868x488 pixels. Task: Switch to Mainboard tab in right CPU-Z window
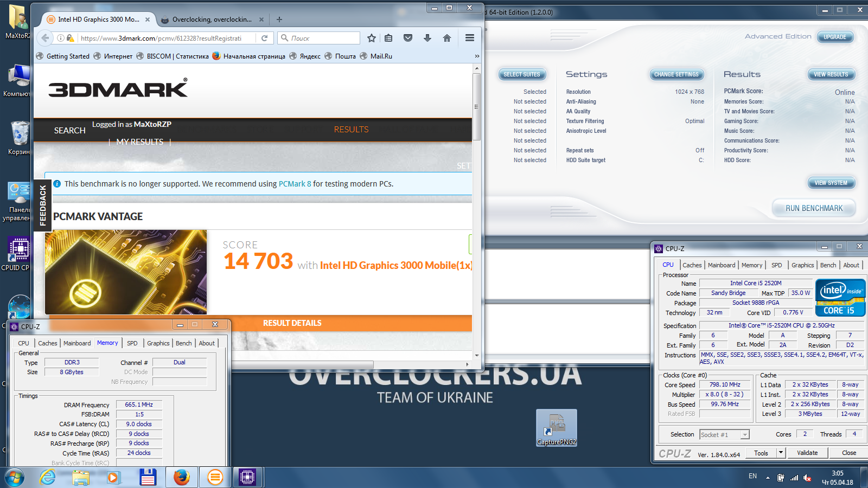coord(722,265)
